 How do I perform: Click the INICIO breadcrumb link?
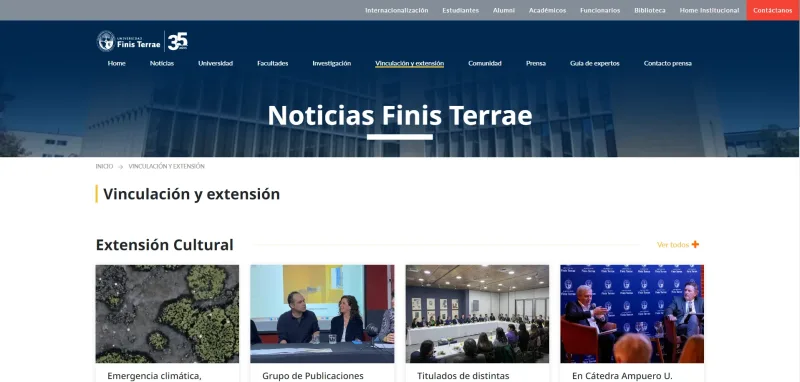coord(104,166)
